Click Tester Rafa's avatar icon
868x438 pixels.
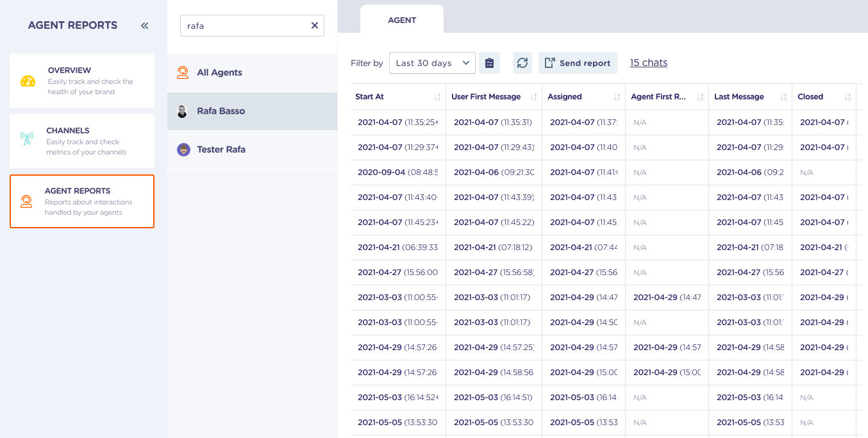coord(183,149)
